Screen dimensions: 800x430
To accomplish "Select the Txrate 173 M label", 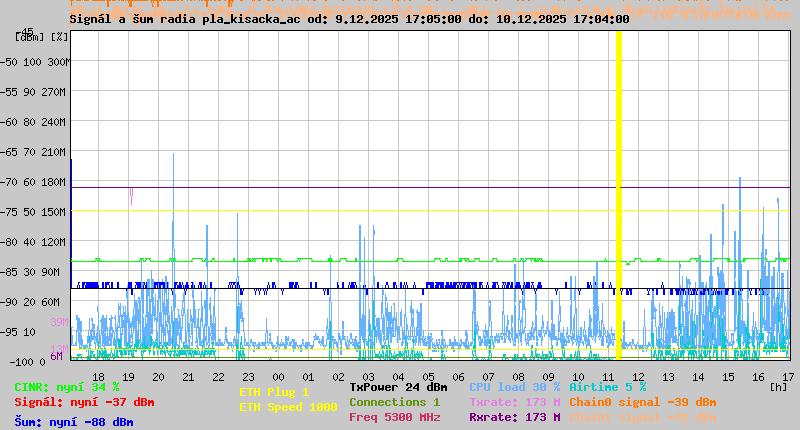I will point(514,402).
